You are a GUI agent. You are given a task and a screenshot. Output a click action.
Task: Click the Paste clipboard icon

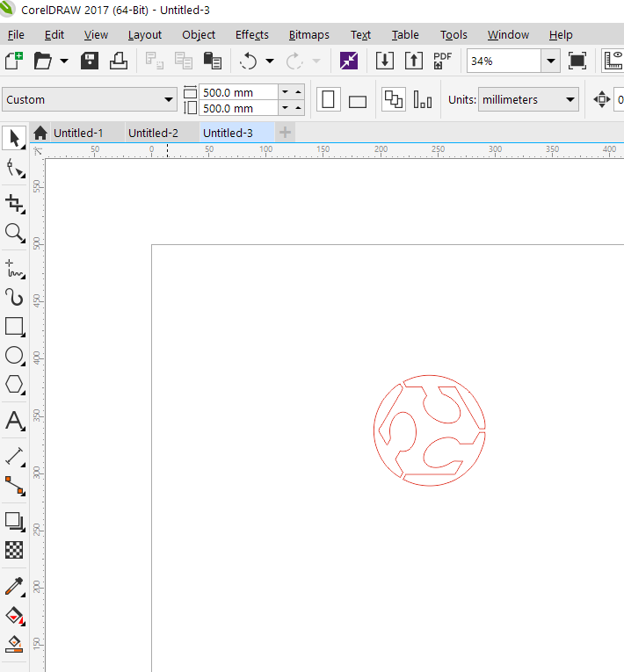(x=213, y=61)
